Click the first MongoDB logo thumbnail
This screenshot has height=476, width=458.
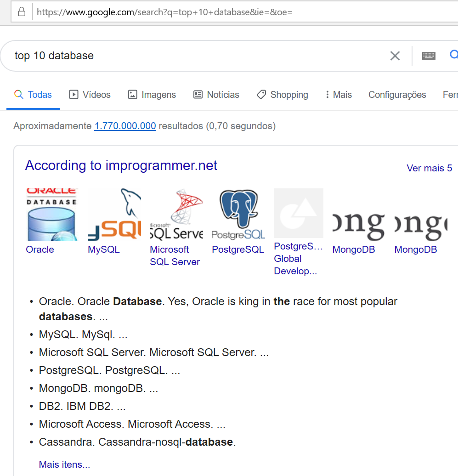358,215
